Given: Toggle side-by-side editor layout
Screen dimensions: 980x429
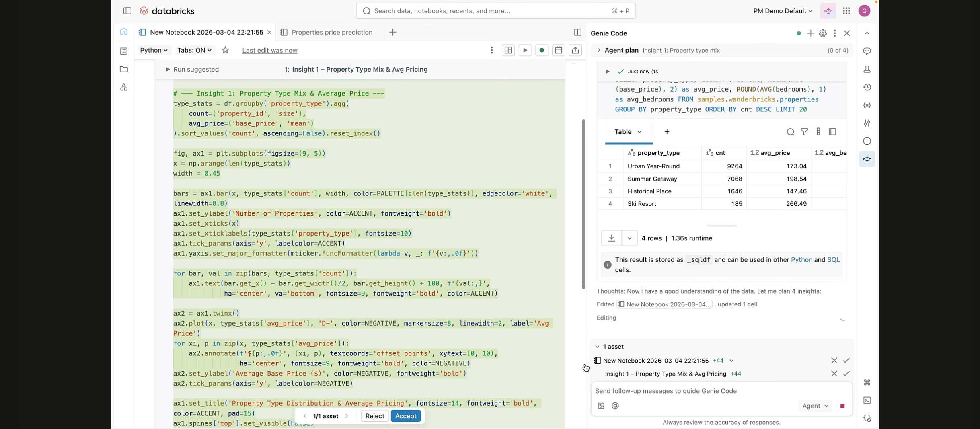Looking at the screenshot, I should 577,32.
